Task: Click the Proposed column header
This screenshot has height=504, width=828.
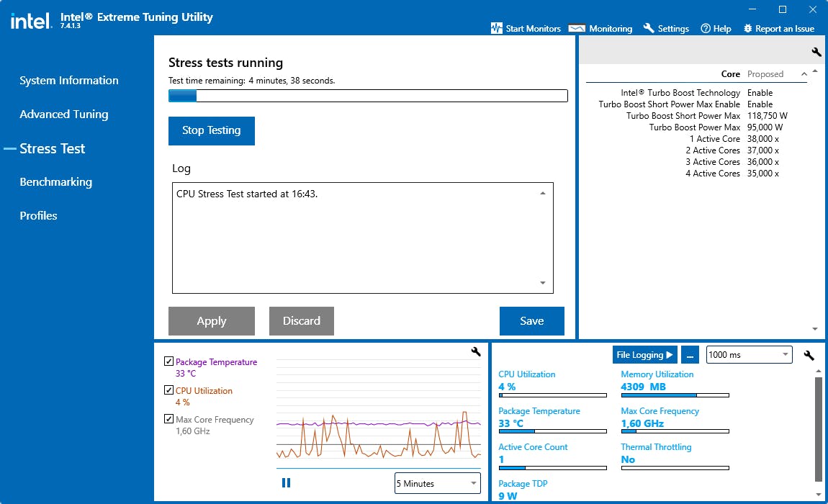Action: 765,74
